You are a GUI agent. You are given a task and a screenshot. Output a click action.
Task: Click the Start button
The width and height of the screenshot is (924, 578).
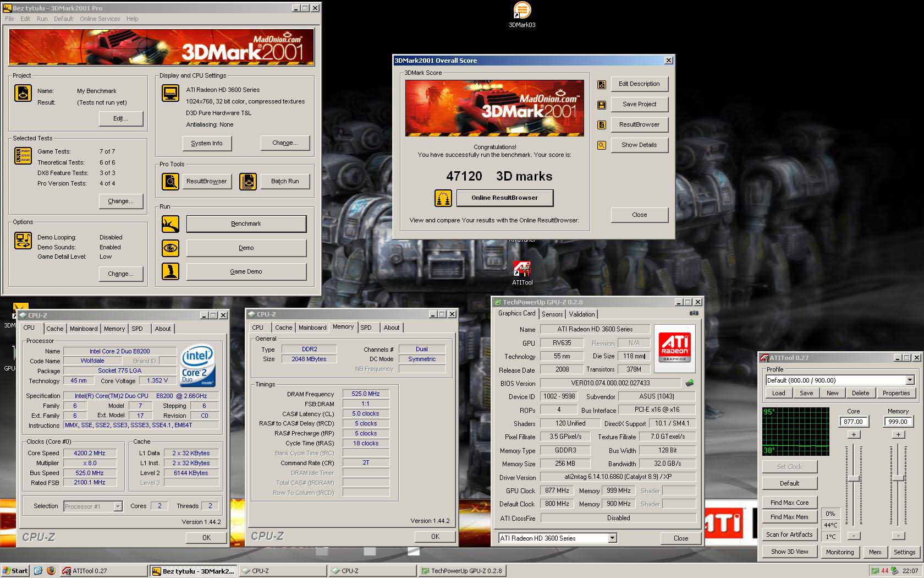(x=15, y=571)
